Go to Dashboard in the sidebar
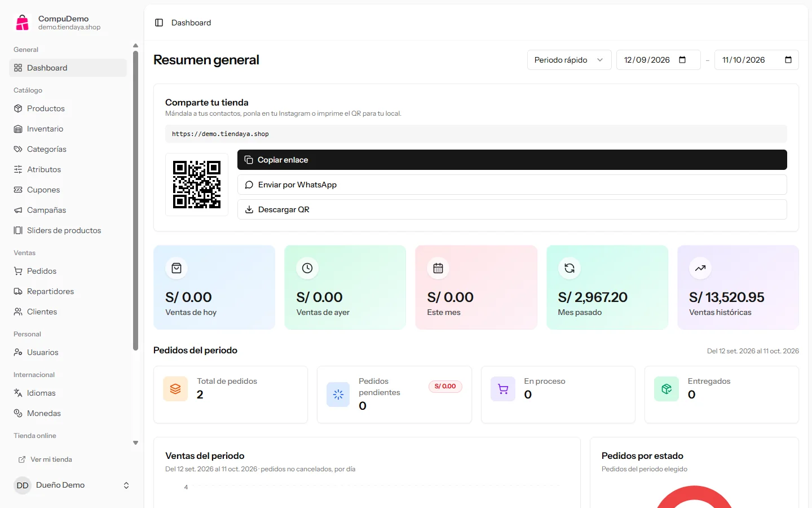 [68, 68]
